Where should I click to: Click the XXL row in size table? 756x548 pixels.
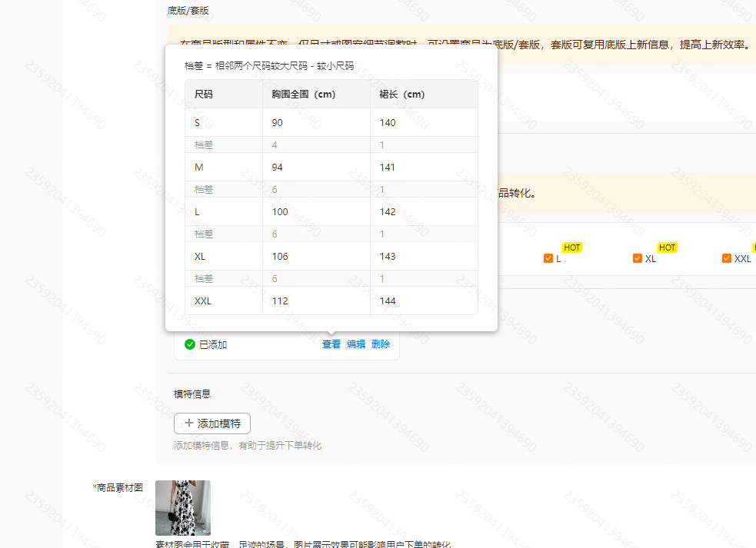pos(331,301)
